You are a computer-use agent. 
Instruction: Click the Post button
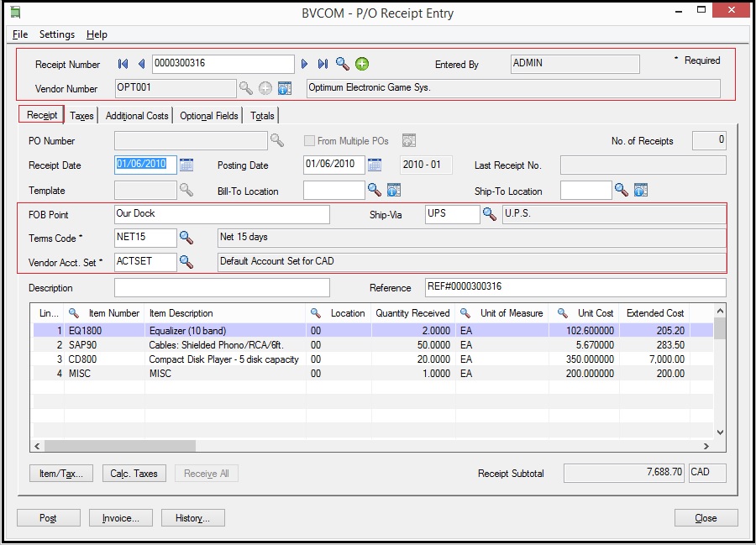tap(48, 517)
